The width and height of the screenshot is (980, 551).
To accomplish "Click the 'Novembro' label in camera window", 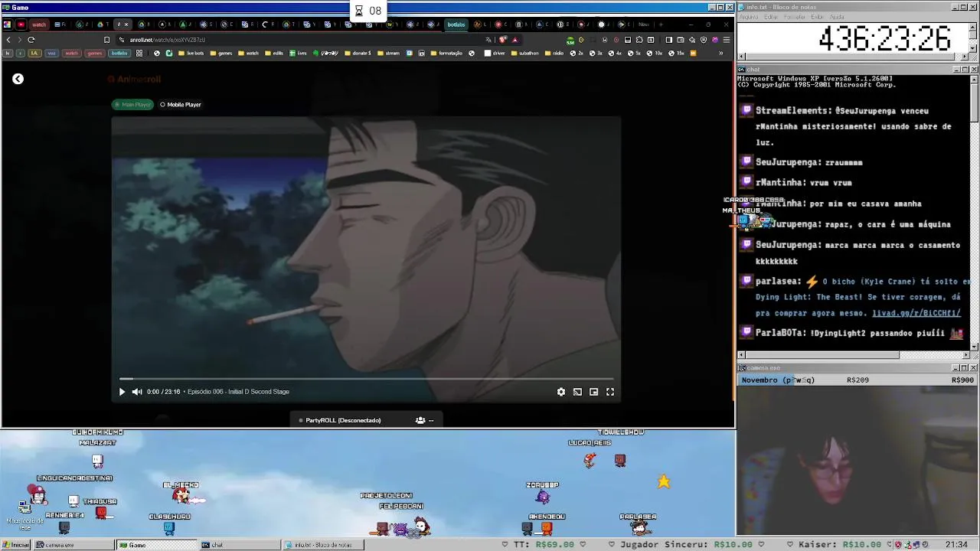I will click(759, 380).
